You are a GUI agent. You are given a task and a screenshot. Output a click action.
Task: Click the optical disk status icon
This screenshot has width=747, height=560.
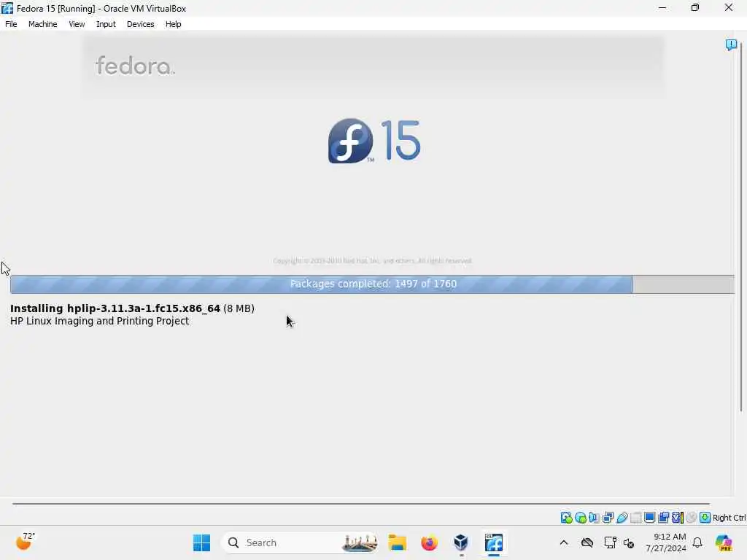(x=580, y=518)
